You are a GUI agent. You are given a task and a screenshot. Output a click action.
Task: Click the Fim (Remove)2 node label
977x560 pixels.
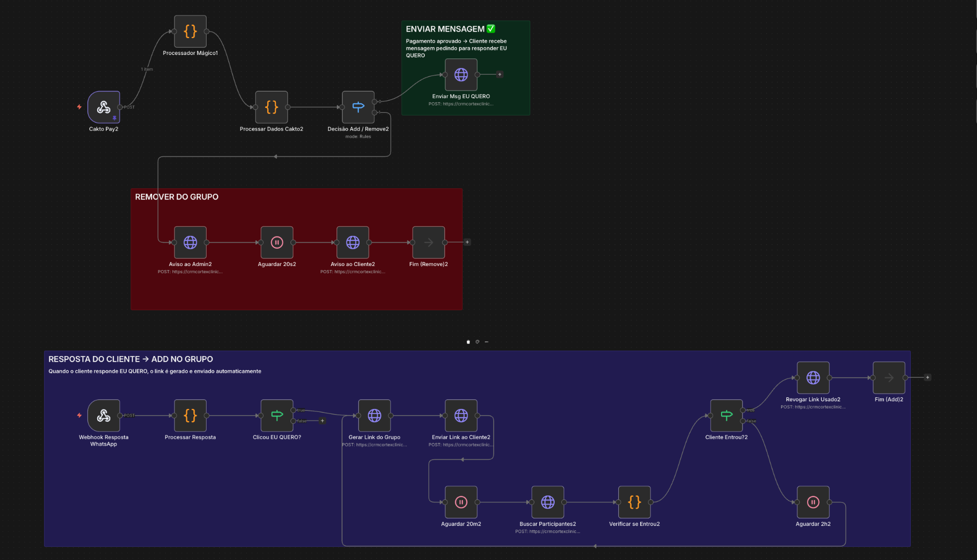pos(428,264)
